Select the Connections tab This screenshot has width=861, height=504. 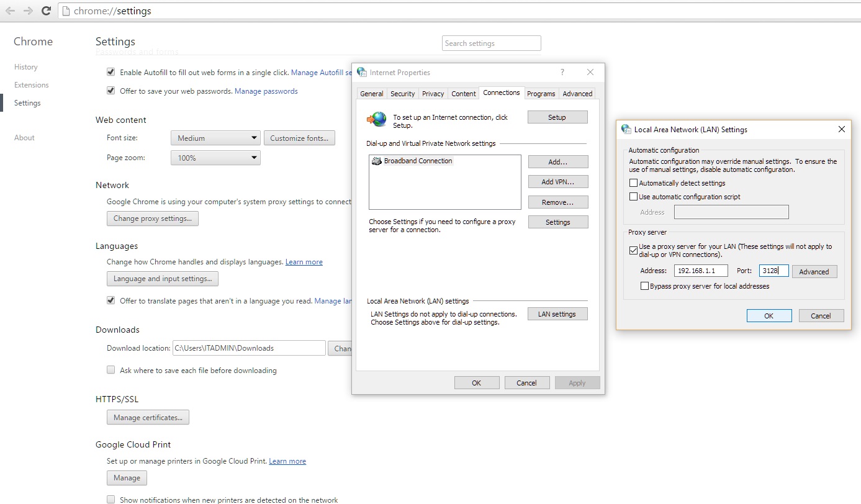[502, 92]
